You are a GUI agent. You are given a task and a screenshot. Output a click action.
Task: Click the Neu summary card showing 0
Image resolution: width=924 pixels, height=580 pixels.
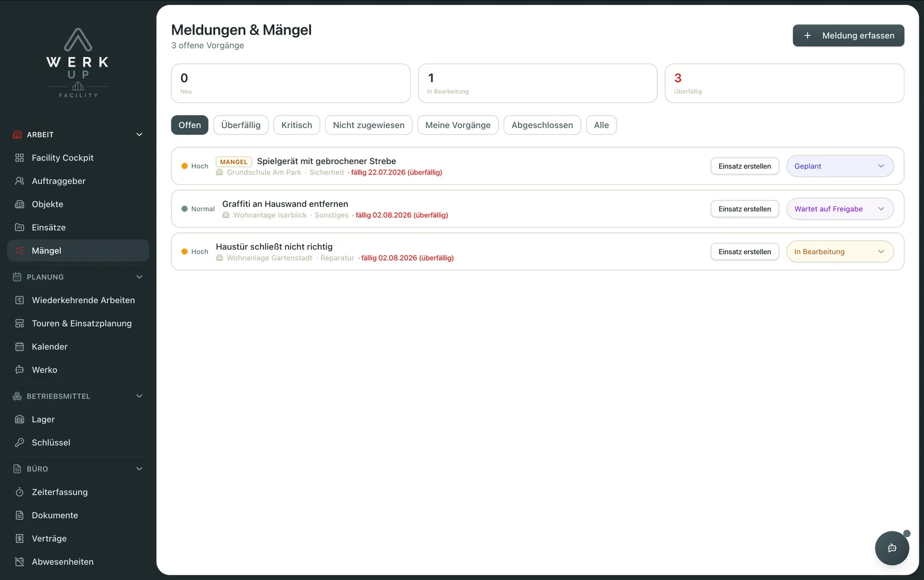click(x=290, y=83)
